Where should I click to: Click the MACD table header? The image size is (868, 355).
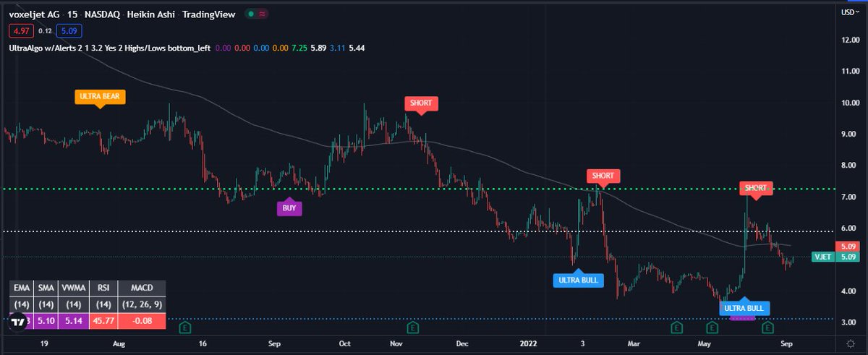click(x=142, y=288)
